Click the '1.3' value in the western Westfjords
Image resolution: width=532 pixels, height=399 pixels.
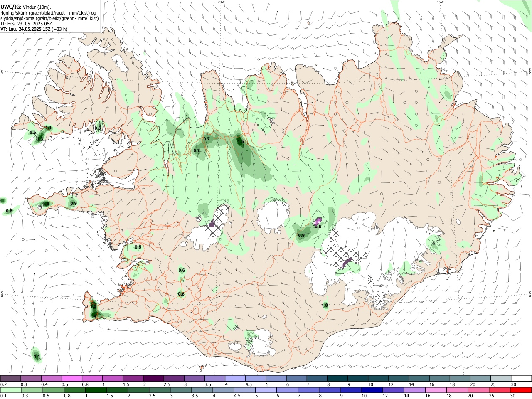(x=40, y=139)
